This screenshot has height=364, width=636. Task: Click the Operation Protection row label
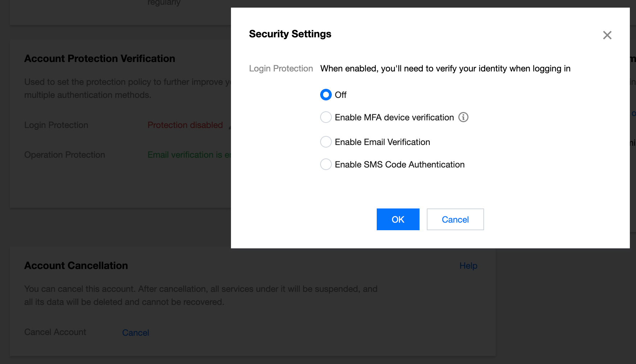coord(65,155)
